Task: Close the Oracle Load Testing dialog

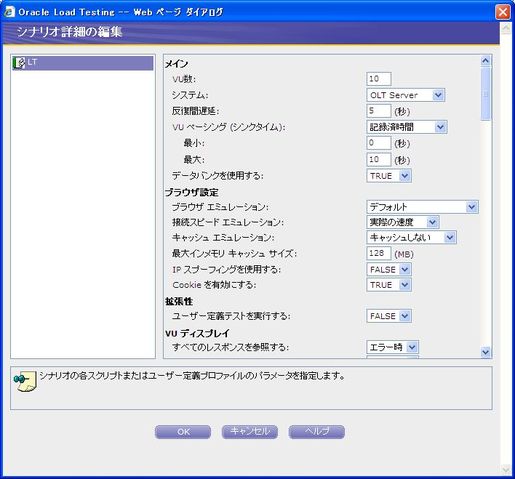Action: pyautogui.click(x=503, y=12)
